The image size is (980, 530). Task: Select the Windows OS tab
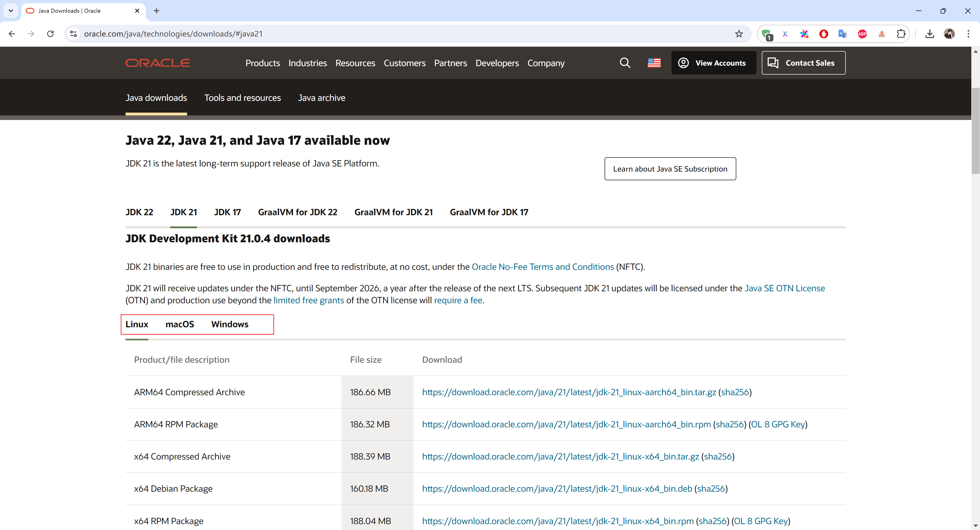(230, 324)
